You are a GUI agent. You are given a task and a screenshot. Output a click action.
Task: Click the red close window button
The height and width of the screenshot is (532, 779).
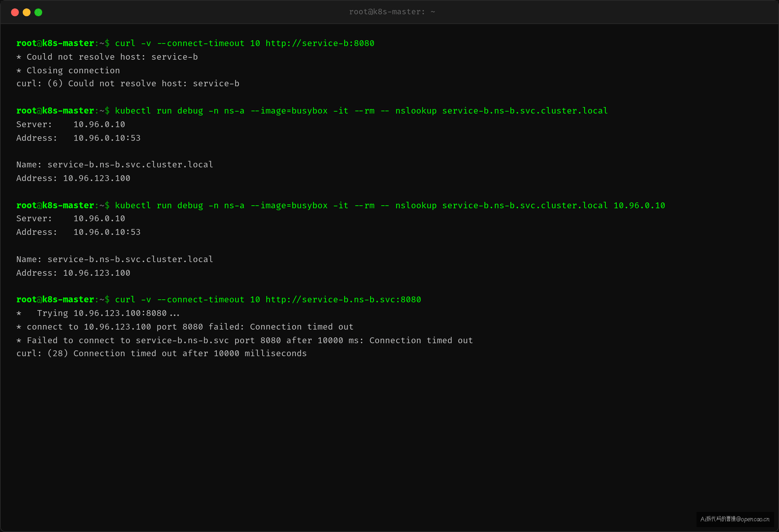coord(15,12)
